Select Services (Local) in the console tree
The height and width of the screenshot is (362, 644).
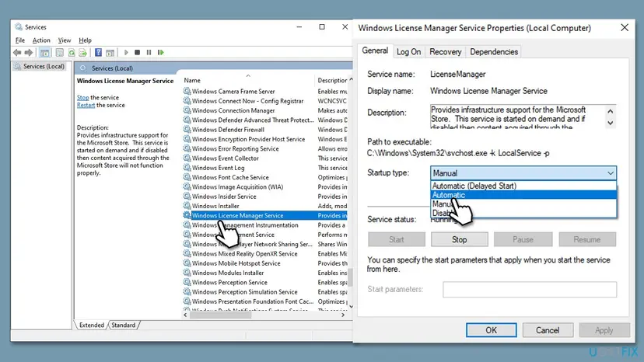[x=40, y=66]
